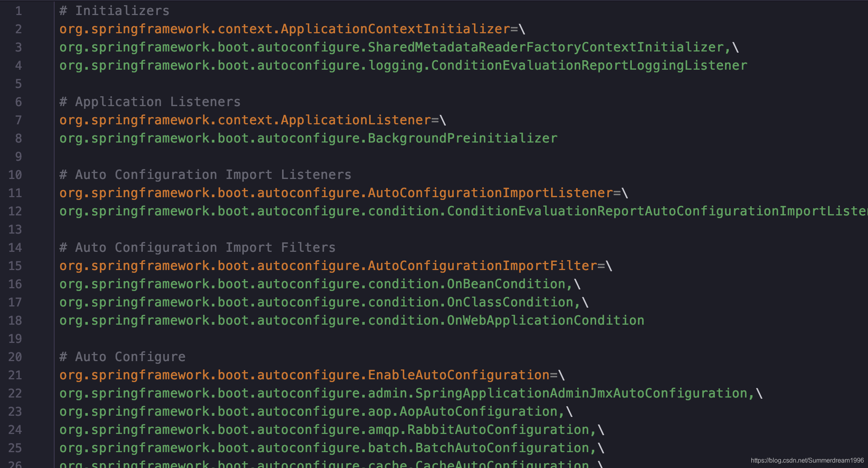Click the SpringApplicationAdminJmxAutoConfiguration line
Screen dimensions: 868x468
tap(411, 393)
